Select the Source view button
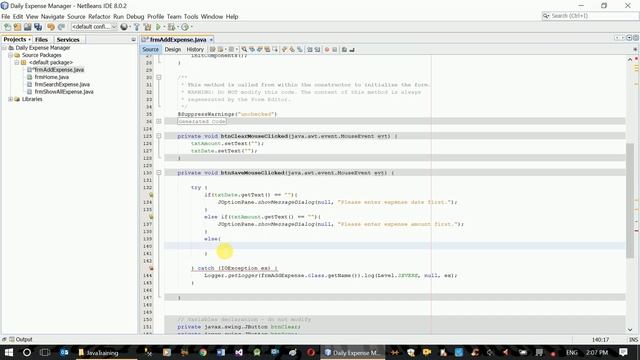 click(150, 49)
